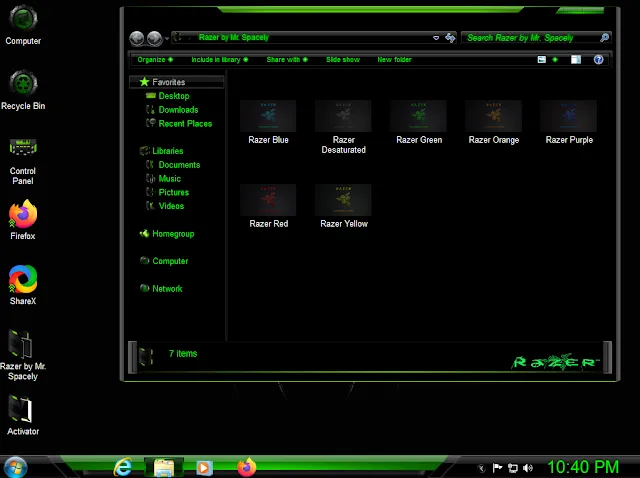
Task: Click the explorer Back arrow button
Action: 137,38
